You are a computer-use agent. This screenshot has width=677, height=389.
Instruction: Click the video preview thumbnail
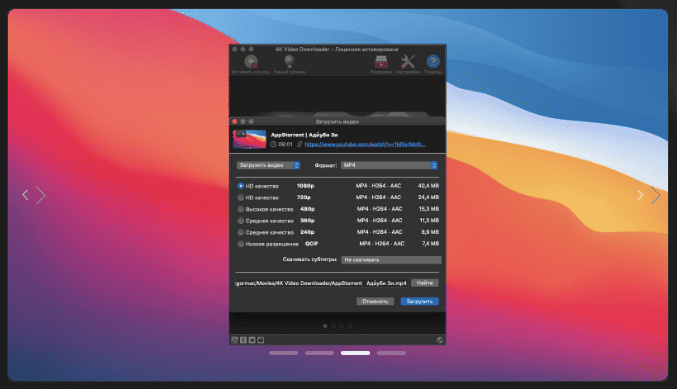(x=250, y=139)
